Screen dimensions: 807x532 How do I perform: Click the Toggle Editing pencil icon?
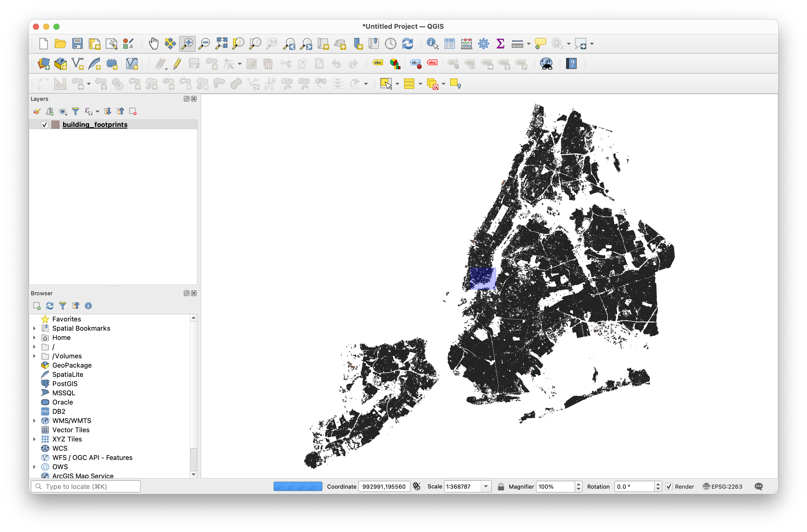coord(177,64)
